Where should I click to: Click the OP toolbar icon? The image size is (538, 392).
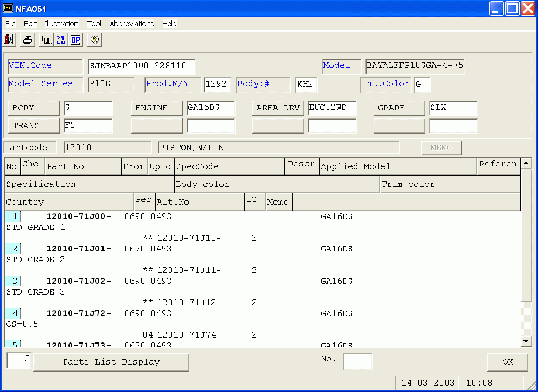point(75,40)
